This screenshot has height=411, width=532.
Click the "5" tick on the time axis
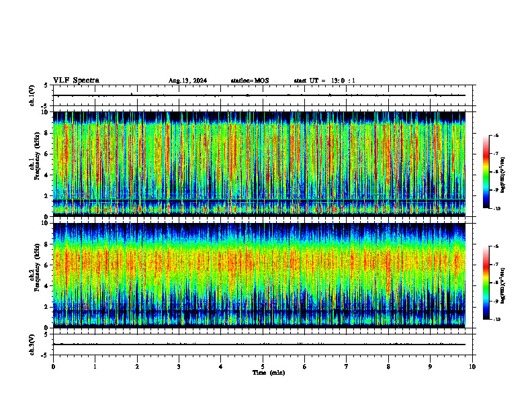pos(263,367)
